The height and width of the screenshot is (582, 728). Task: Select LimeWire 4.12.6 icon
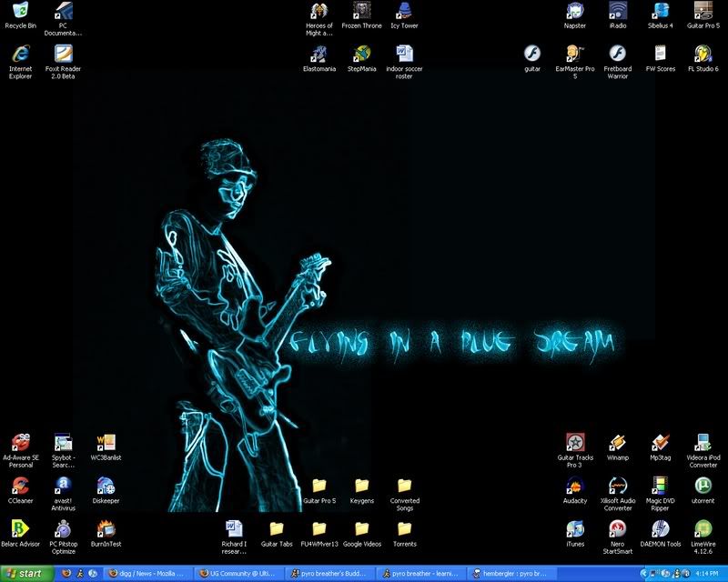[x=703, y=529]
